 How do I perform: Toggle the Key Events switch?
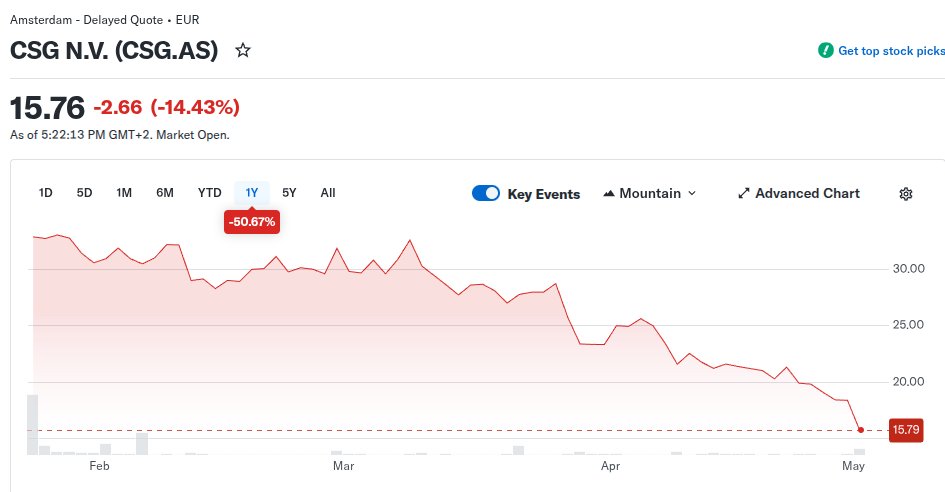click(x=486, y=193)
